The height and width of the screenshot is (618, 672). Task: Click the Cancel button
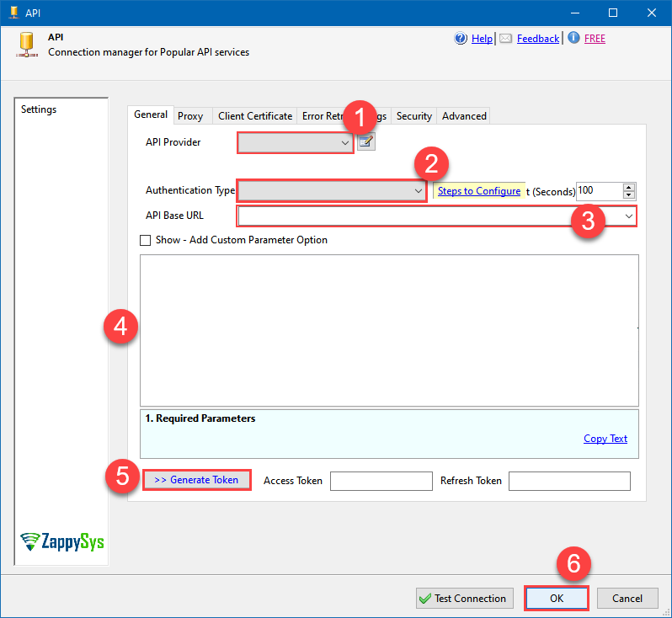[627, 599]
